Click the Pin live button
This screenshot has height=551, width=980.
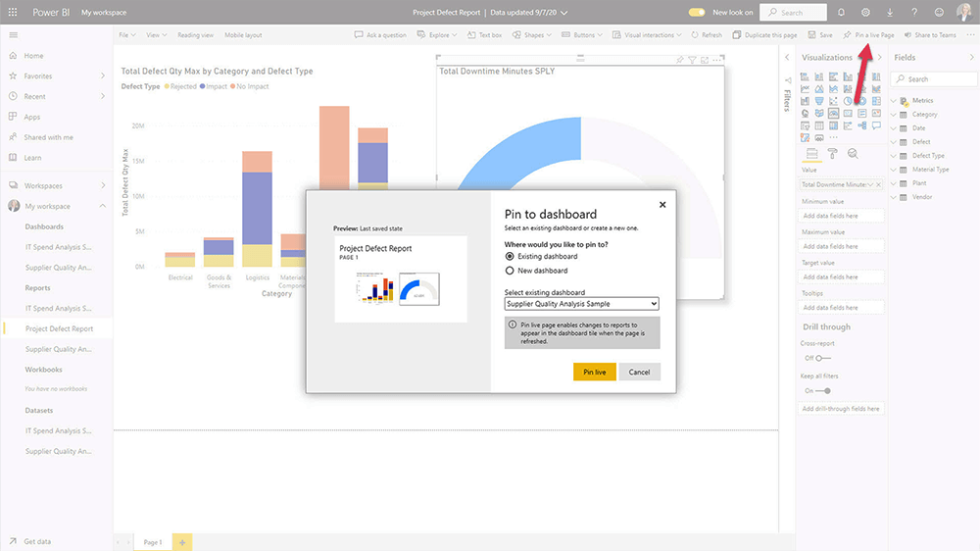pyautogui.click(x=594, y=373)
